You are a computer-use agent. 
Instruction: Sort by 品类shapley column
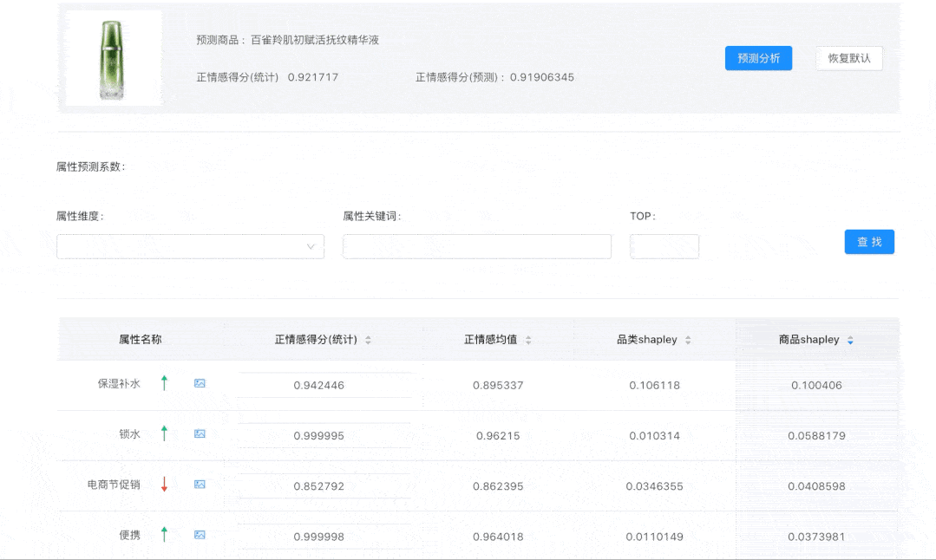pos(688,340)
